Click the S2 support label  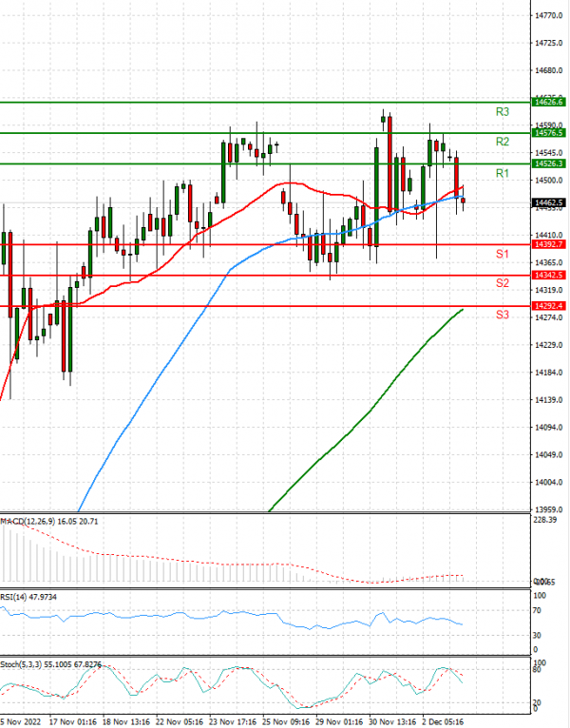click(503, 283)
